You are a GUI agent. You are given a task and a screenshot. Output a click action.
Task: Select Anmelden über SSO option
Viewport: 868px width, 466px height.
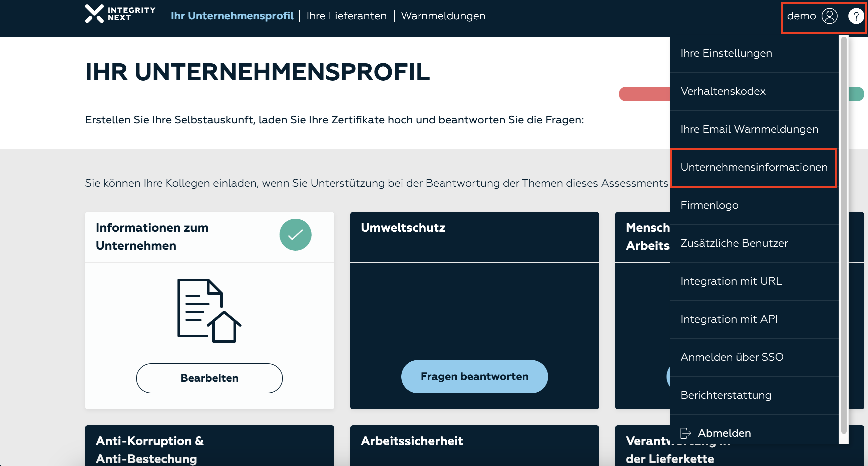tap(732, 357)
